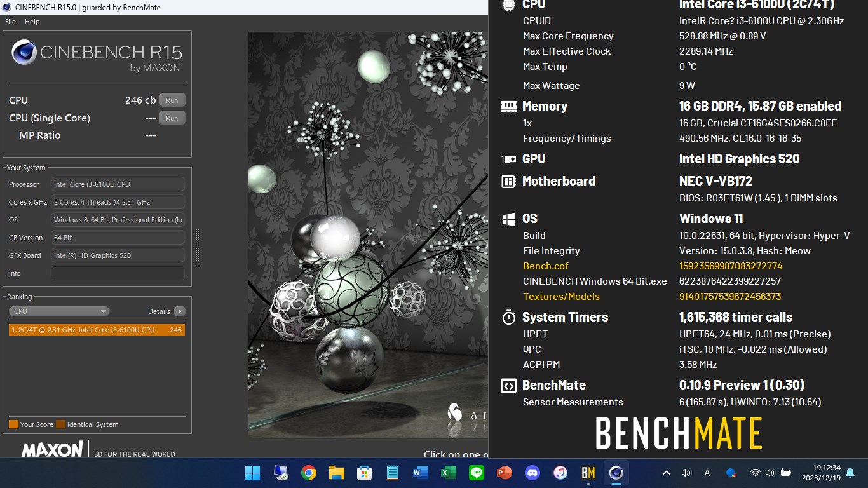Open the notification bell icon
The height and width of the screenshot is (488, 868).
click(850, 473)
